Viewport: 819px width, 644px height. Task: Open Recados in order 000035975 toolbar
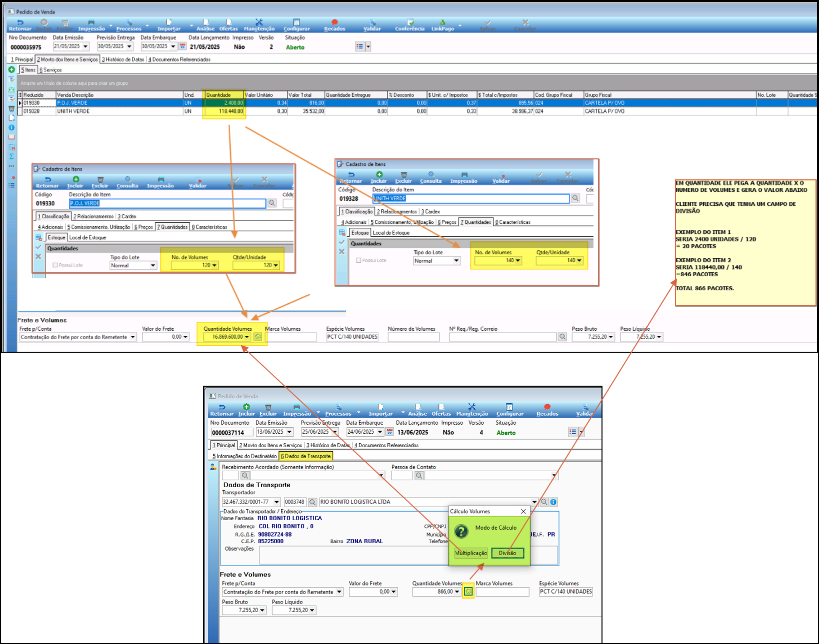[x=334, y=25]
